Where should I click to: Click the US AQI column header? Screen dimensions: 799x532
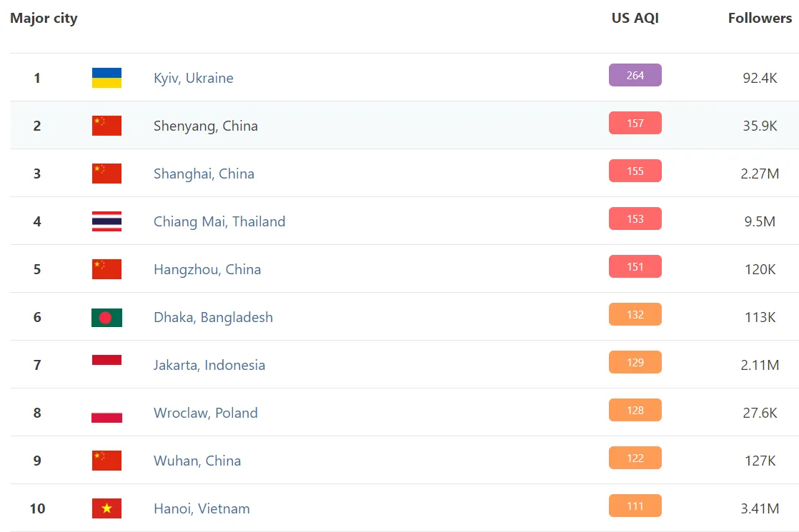[x=635, y=19]
